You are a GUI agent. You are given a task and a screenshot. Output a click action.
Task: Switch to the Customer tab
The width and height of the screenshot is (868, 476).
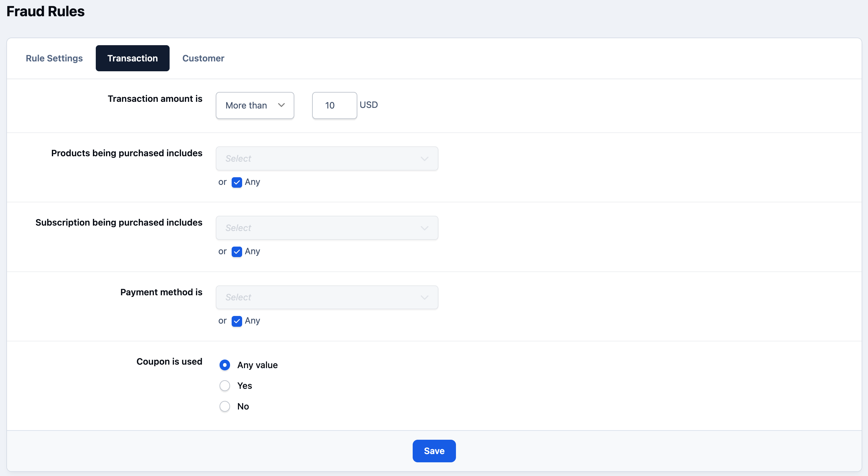tap(203, 58)
